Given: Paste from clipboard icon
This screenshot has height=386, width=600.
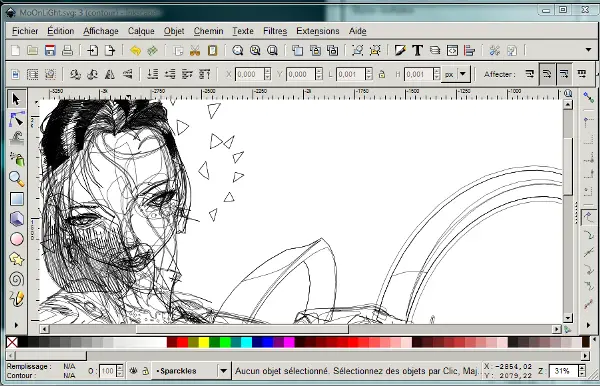Looking at the screenshot, I should point(212,50).
